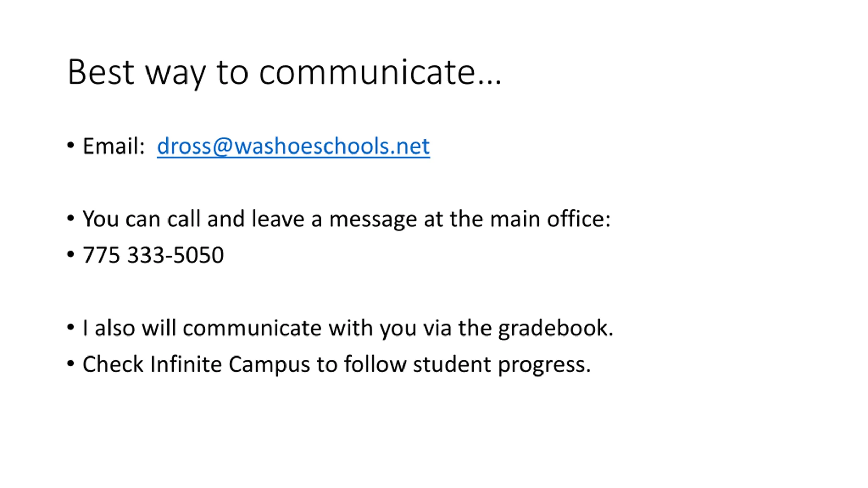Click the slide title 'Best way to communicate…'
The width and height of the screenshot is (868, 488).
tap(284, 72)
